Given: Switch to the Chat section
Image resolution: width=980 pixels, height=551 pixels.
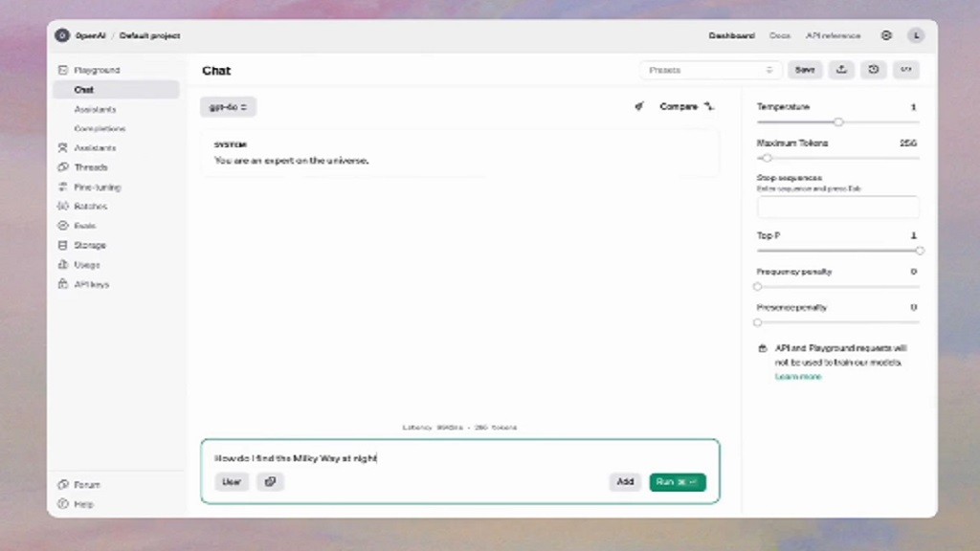Looking at the screenshot, I should (83, 89).
